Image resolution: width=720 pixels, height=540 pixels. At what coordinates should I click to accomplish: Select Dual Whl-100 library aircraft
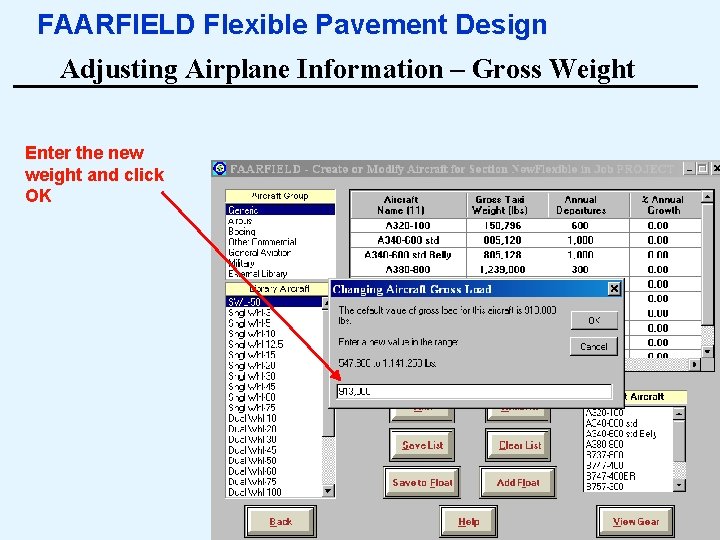[x=274, y=492]
